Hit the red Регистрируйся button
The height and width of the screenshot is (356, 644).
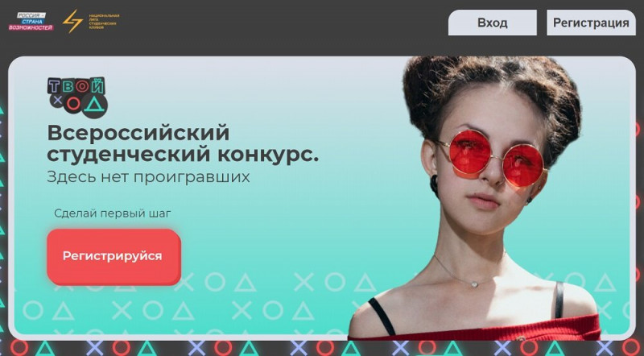coord(114,256)
